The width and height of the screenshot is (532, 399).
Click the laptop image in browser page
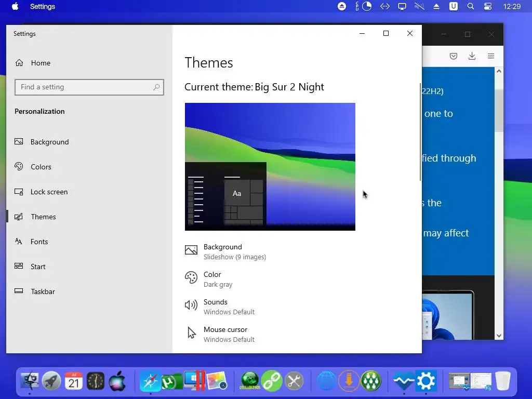[448, 315]
